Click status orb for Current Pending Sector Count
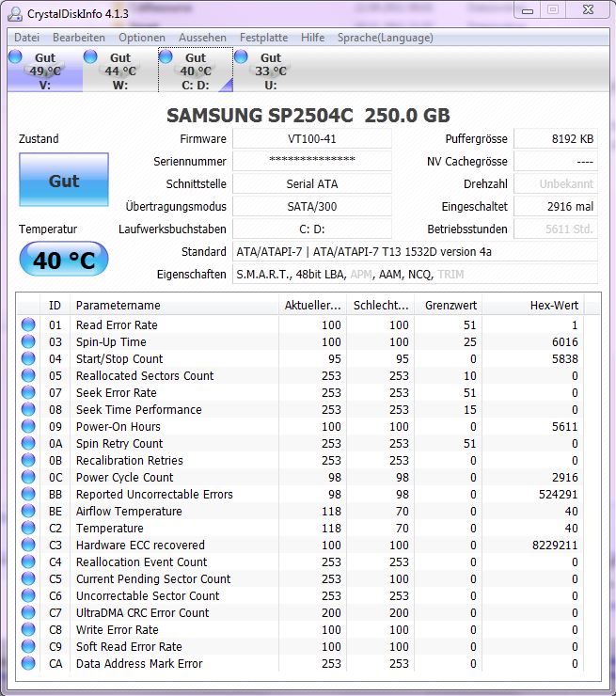Viewport: 616px width, 696px height. pos(28,577)
